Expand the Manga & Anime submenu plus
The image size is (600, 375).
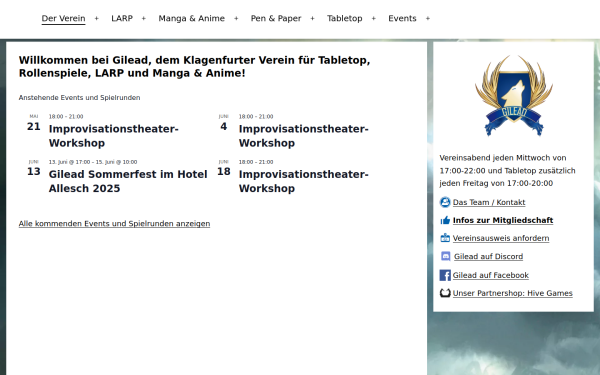pyautogui.click(x=236, y=18)
